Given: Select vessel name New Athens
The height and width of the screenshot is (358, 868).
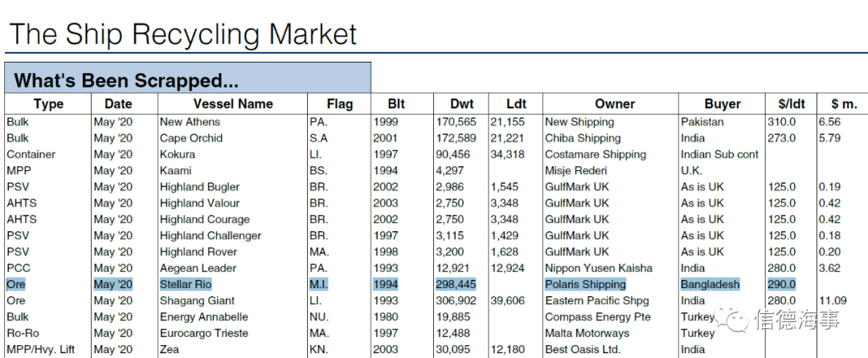Looking at the screenshot, I should point(190,122).
